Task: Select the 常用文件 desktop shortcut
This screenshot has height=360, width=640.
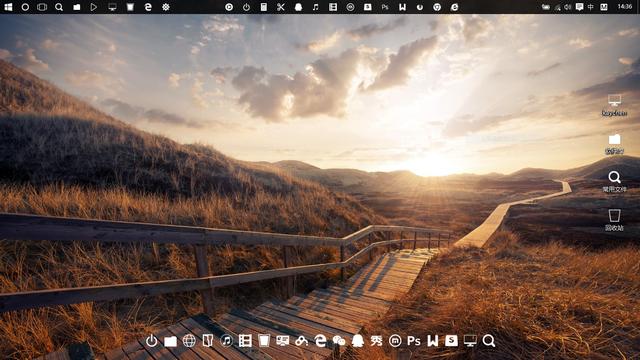Action: click(614, 182)
